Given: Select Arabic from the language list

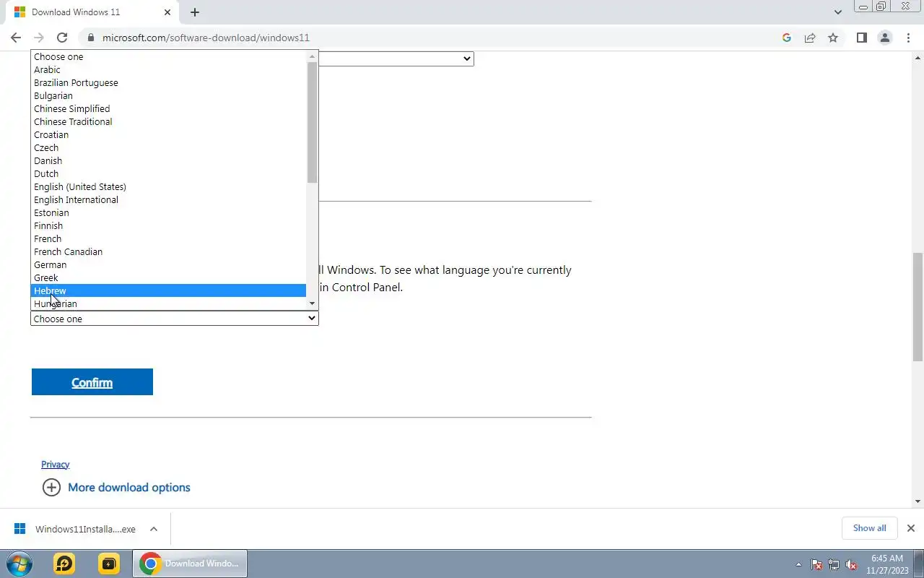Looking at the screenshot, I should point(169,69).
